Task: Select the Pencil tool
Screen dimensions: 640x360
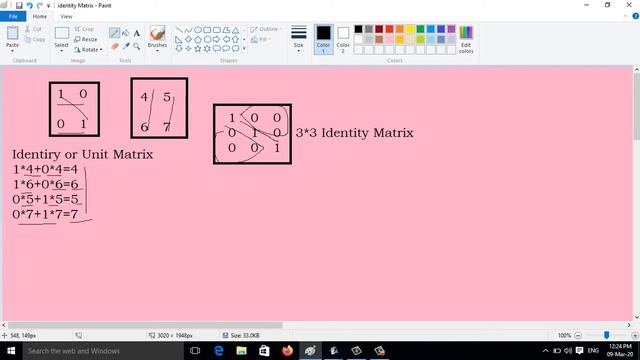Action: (114, 33)
